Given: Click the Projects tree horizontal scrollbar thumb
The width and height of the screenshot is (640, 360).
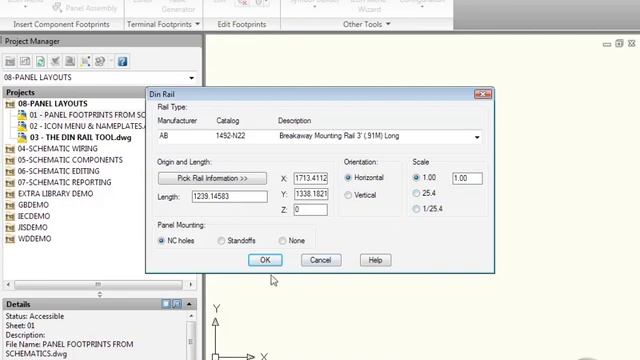Looking at the screenshot, I should [98, 284].
